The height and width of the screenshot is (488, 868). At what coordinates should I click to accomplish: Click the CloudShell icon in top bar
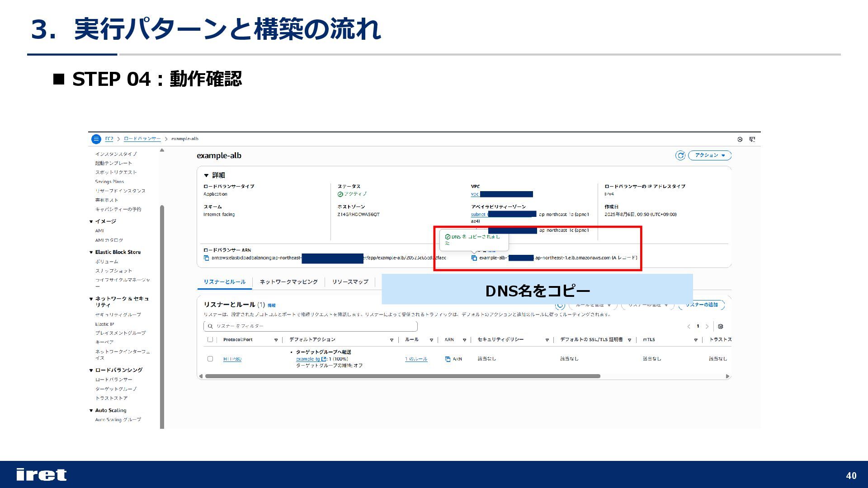point(752,139)
